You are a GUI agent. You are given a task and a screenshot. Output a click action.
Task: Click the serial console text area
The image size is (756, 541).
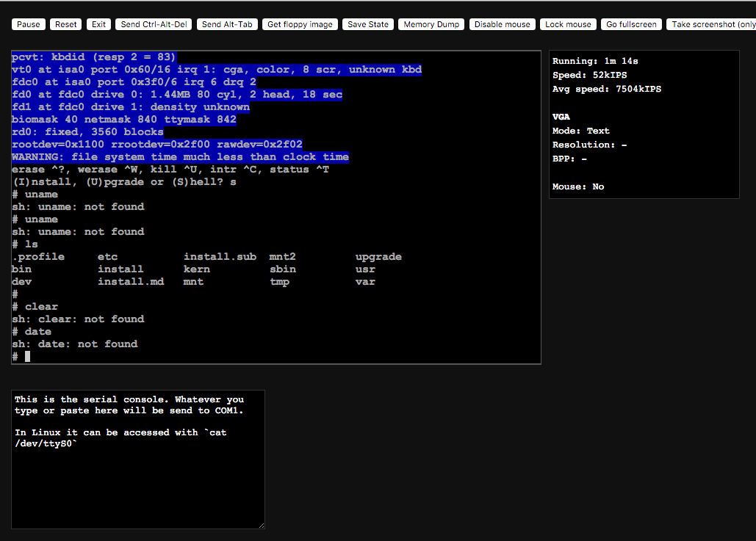click(138, 459)
